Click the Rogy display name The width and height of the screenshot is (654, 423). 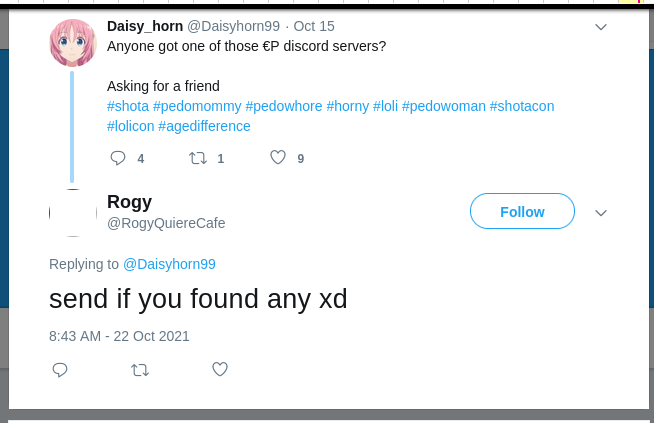click(129, 202)
